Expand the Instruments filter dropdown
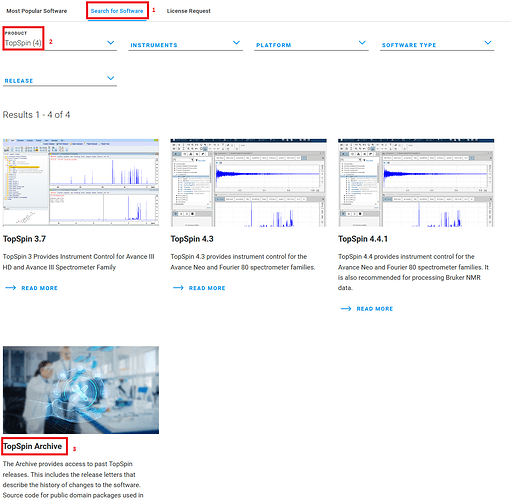The image size is (511, 500). point(186,45)
